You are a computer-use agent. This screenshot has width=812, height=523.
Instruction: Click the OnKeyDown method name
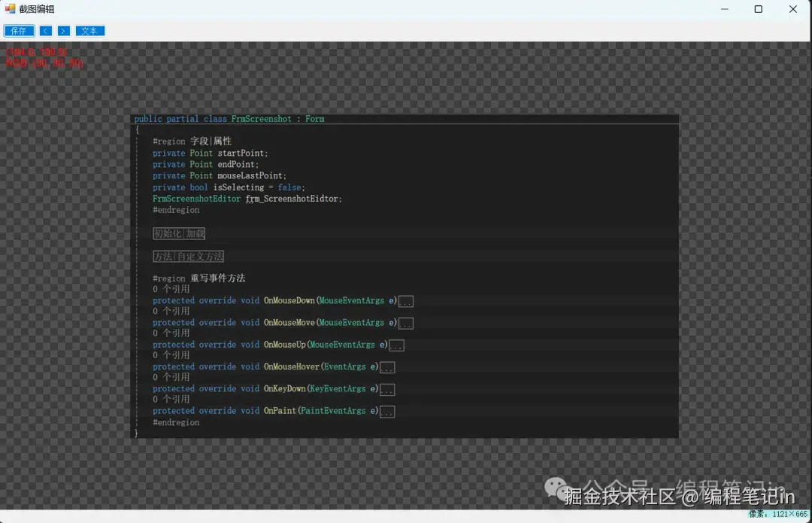coord(284,389)
